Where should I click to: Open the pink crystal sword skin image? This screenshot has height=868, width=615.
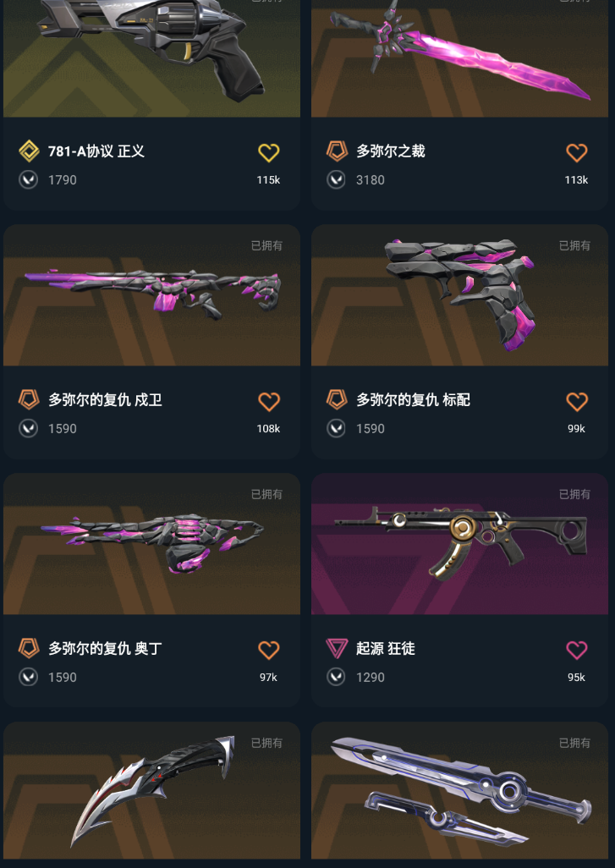point(459,58)
